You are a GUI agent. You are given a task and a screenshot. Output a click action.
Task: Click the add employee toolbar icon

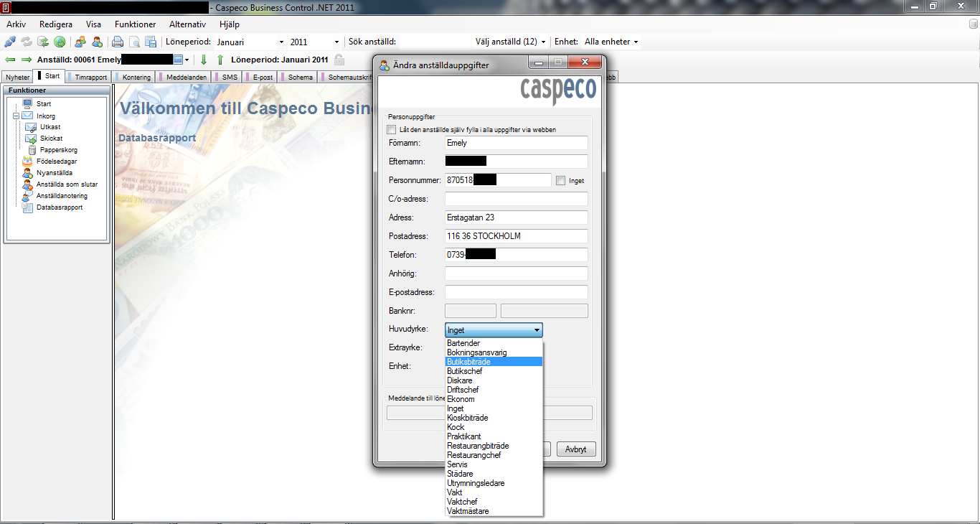[x=97, y=42]
